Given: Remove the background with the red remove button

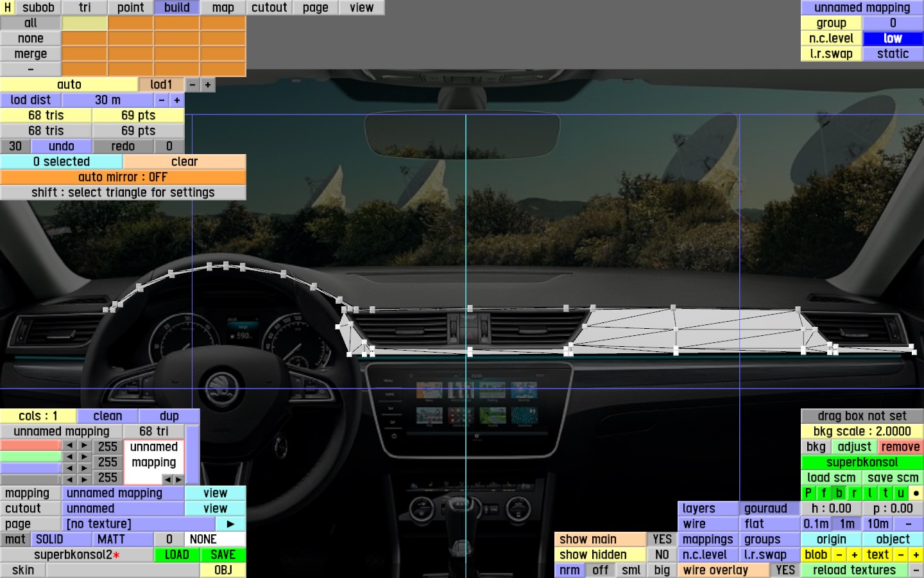Looking at the screenshot, I should click(901, 447).
